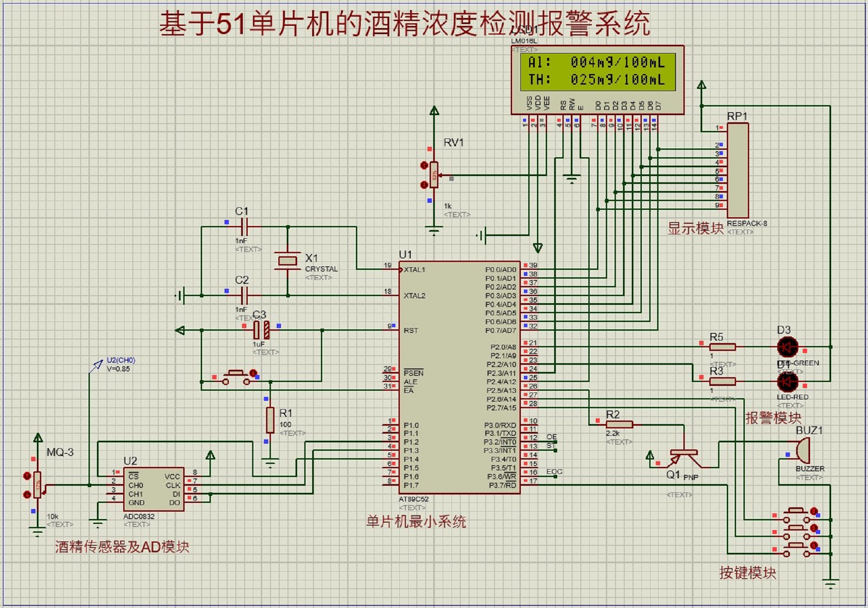Toggle latch dot of the P2.7 key
This screenshot has height=608, width=868.
(814, 528)
